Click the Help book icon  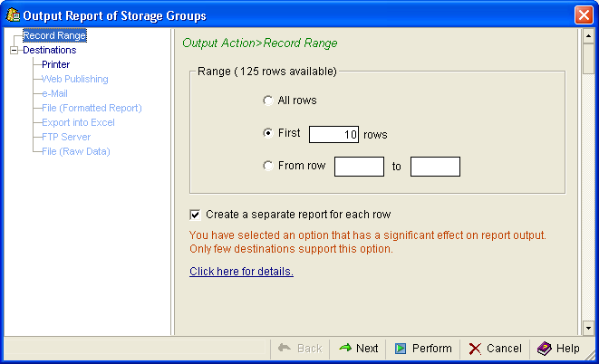(544, 349)
